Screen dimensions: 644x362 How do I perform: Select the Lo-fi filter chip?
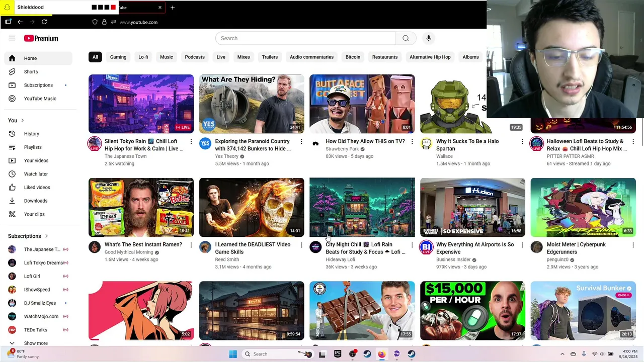[x=143, y=57]
